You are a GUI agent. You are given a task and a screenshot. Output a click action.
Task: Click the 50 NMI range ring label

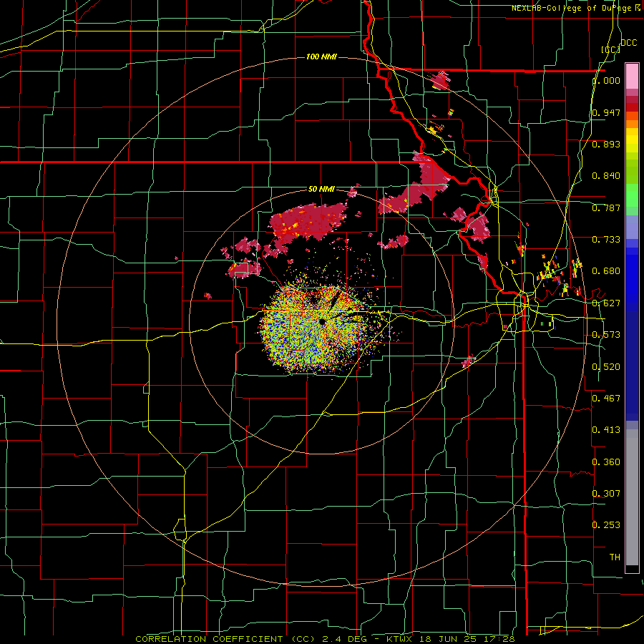321,189
